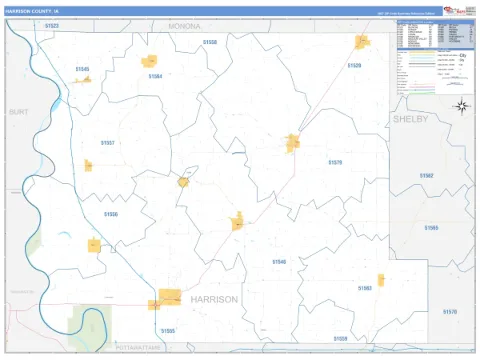The height and width of the screenshot is (360, 480).
Task: Click ZIP code label 51523
Action: click(52, 26)
